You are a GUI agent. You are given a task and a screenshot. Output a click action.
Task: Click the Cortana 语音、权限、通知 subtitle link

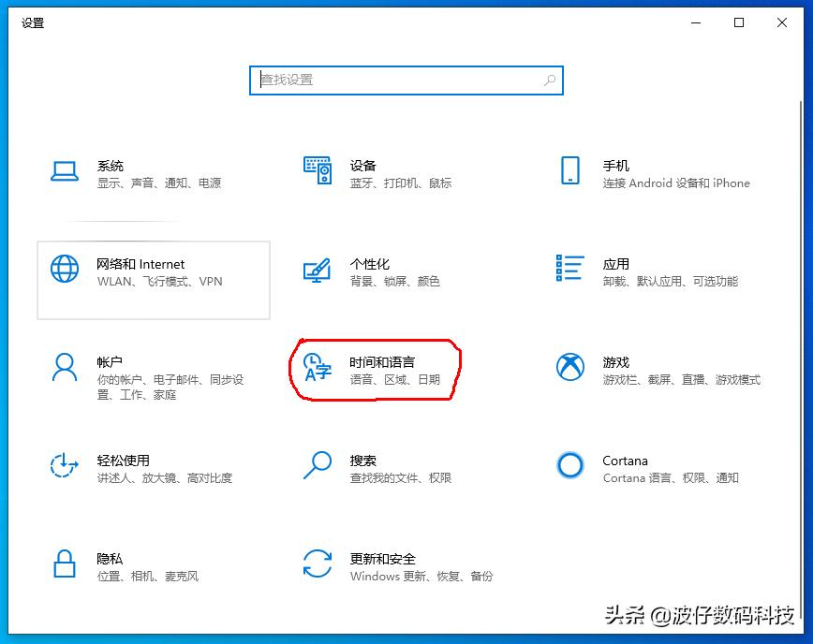pos(670,478)
